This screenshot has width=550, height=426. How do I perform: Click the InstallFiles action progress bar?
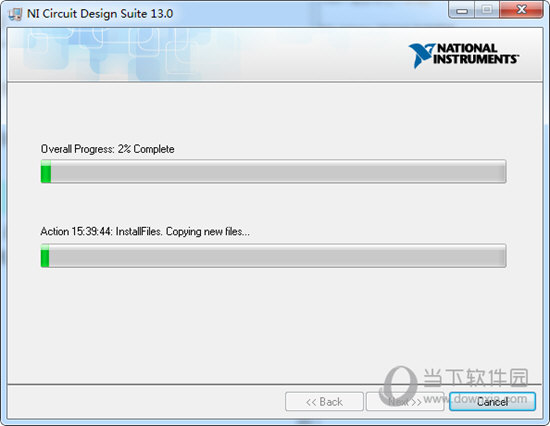pos(273,256)
